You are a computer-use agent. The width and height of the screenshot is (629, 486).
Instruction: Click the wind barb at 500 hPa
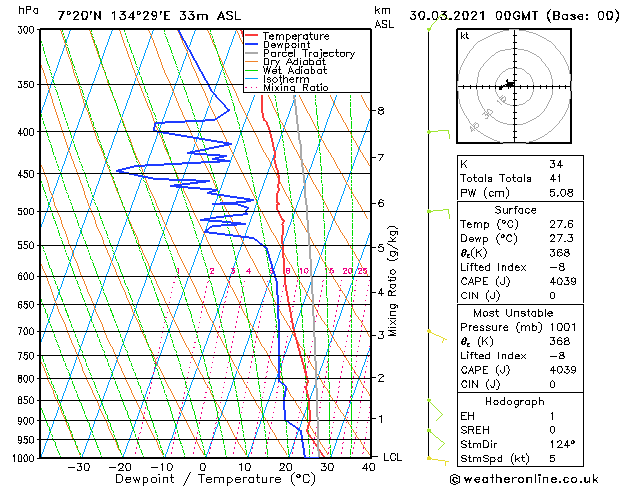tap(439, 213)
